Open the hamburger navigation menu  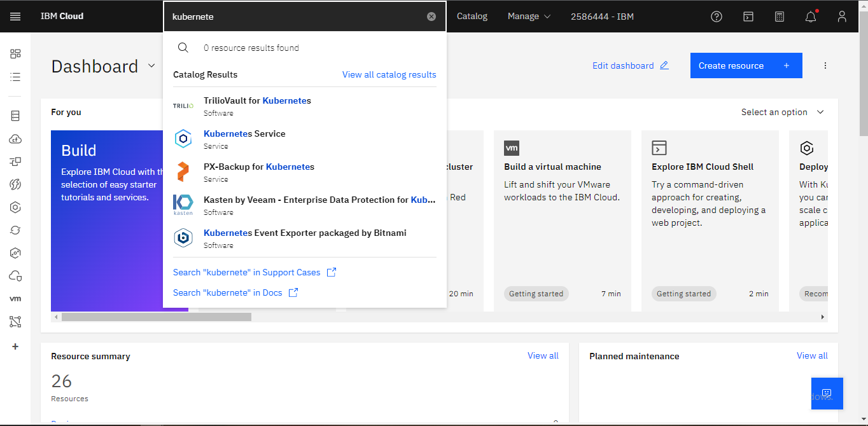point(15,17)
